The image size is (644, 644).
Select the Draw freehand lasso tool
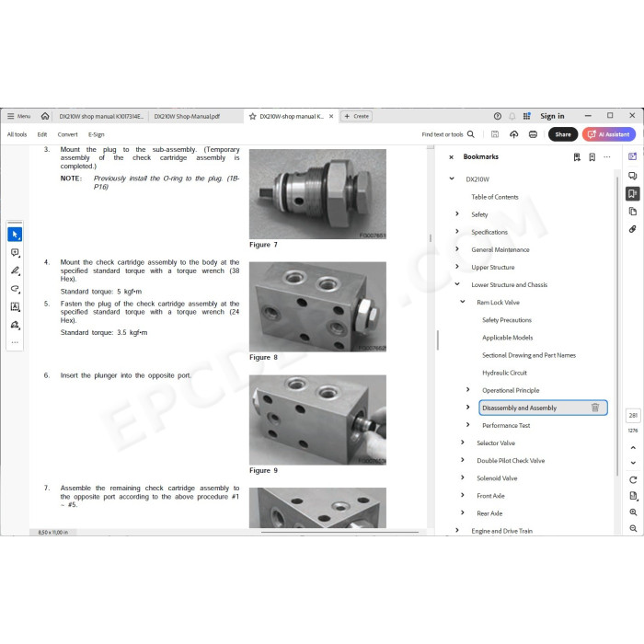pos(16,289)
